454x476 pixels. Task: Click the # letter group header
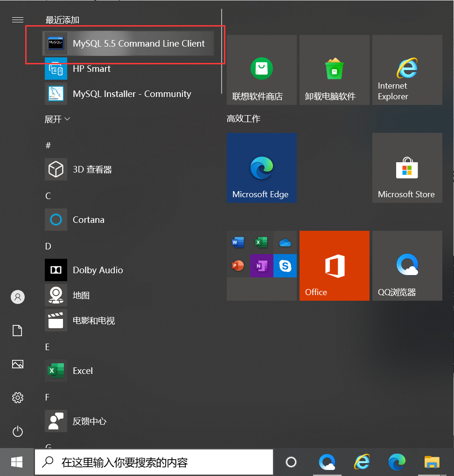[48, 145]
